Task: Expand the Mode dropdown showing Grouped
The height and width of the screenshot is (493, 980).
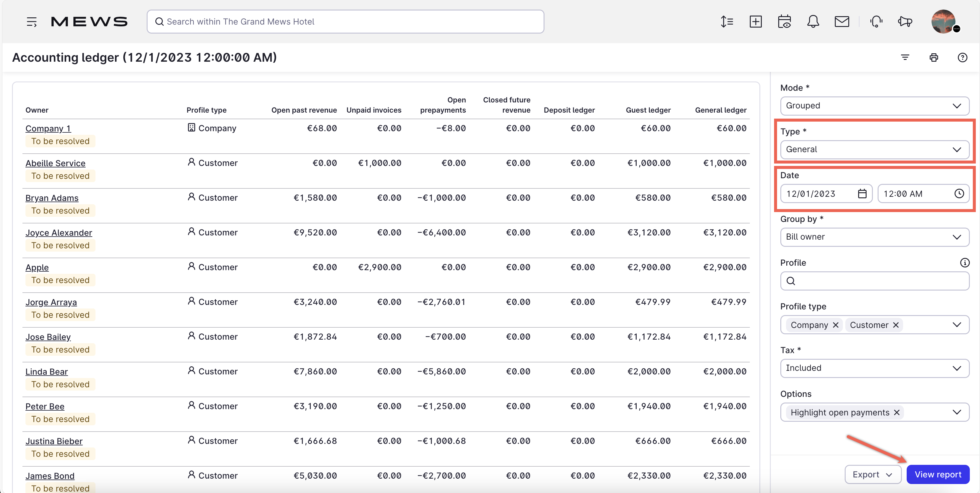Action: (874, 106)
